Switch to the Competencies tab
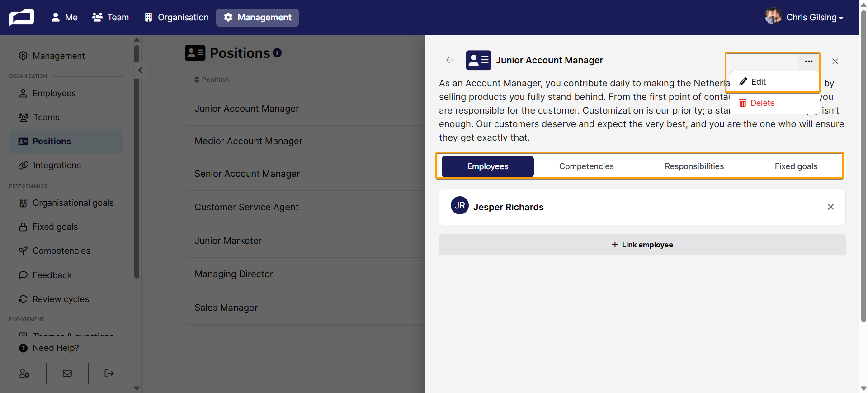 click(586, 166)
